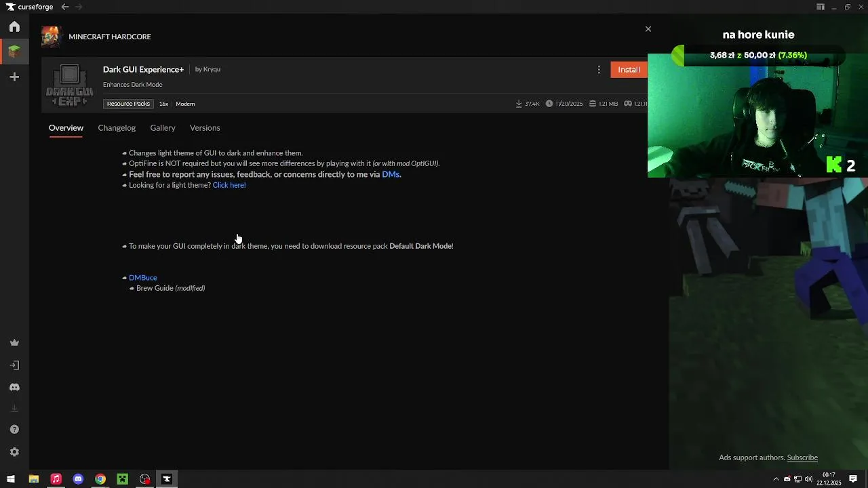This screenshot has height=488, width=868.
Task: Click the Modern tag
Action: point(185,104)
